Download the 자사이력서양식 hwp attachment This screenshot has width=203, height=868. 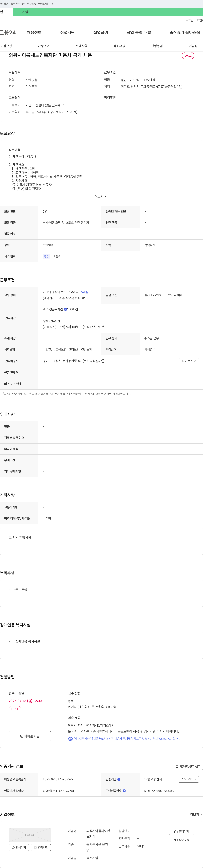[127, 739]
